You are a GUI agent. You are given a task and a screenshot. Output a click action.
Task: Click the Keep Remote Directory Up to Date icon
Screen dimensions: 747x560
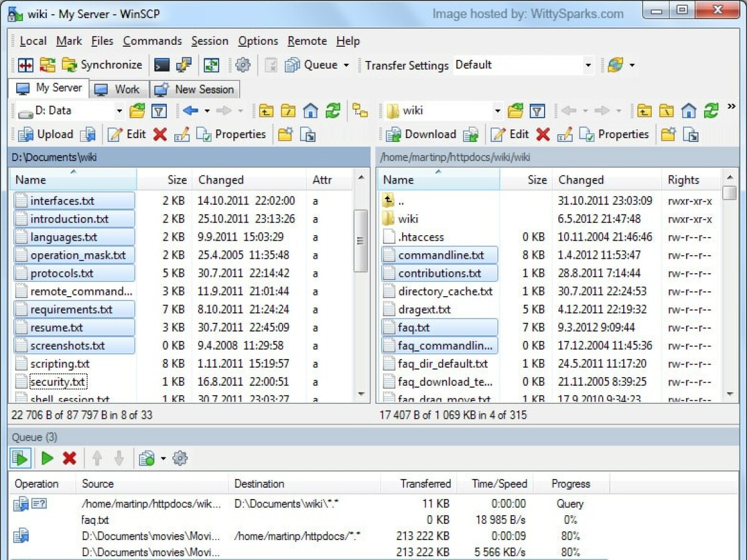click(212, 65)
